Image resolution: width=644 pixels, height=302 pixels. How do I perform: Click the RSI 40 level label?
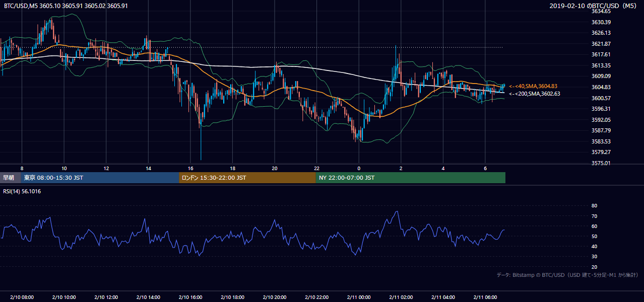click(595, 246)
